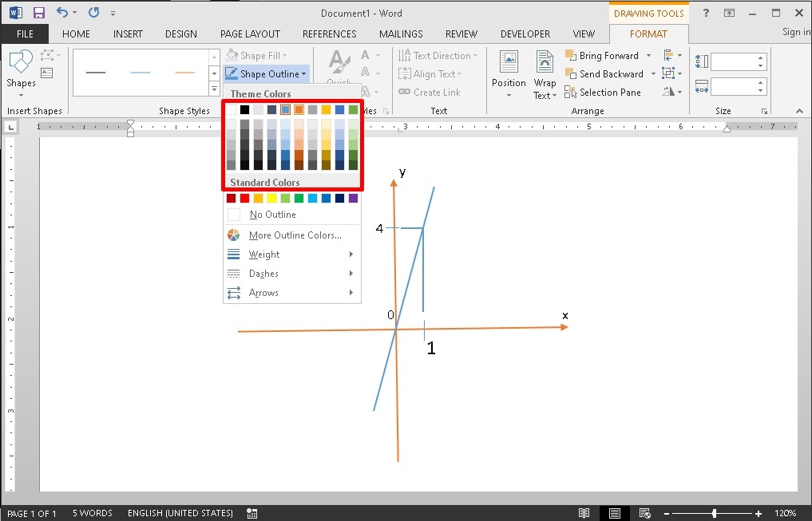
Task: Open the Group objects menu
Action: (x=673, y=73)
